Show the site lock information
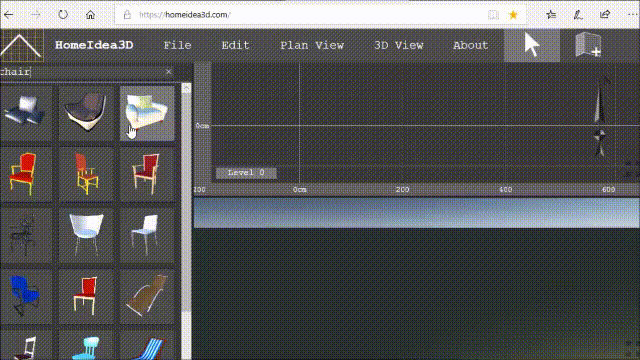The height and width of the screenshot is (360, 640). [127, 15]
